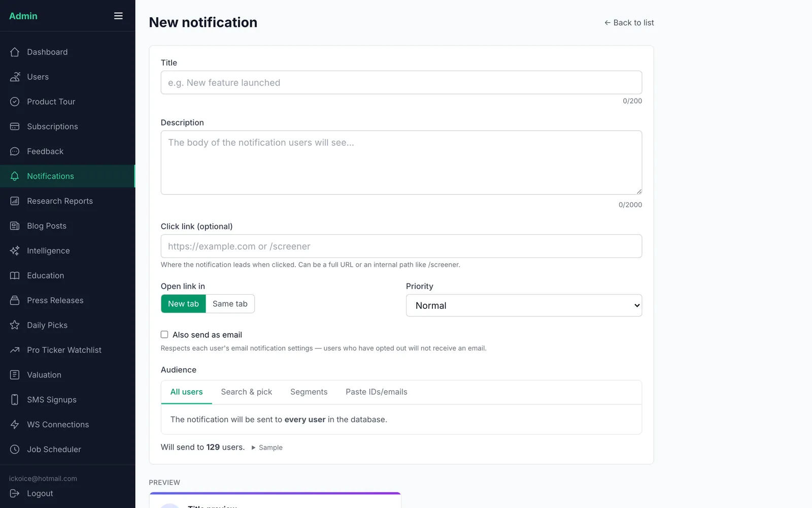Click the Notifications bell icon
The height and width of the screenshot is (508, 812).
click(15, 176)
